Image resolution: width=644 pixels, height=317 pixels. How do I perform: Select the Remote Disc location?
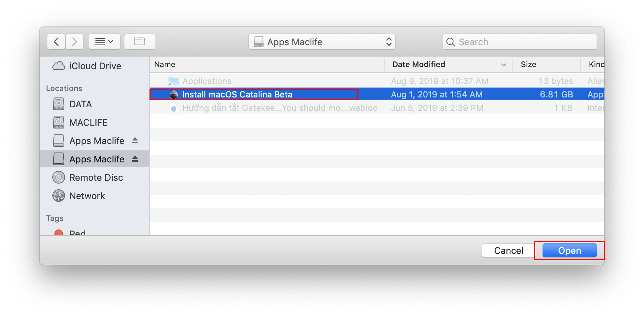click(96, 178)
